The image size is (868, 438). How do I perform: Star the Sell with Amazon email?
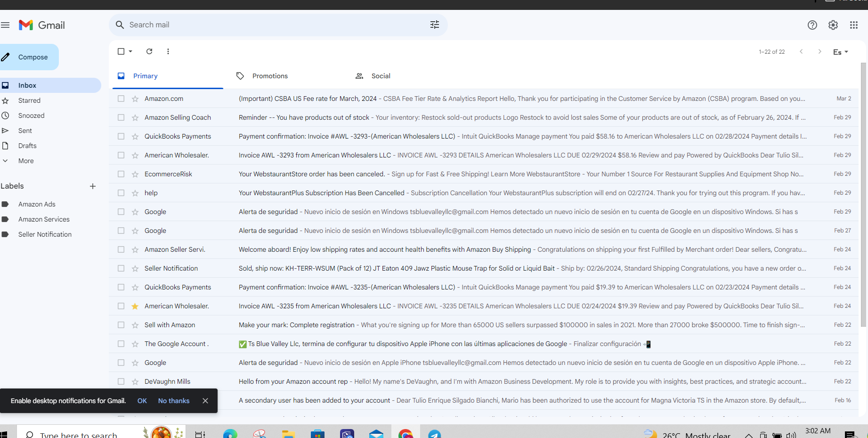[135, 325]
